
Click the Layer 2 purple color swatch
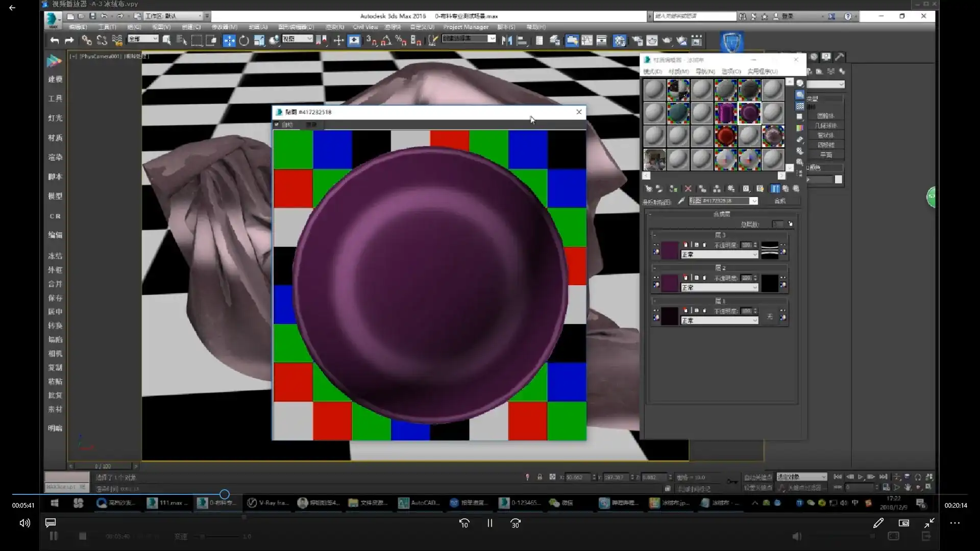click(x=670, y=283)
